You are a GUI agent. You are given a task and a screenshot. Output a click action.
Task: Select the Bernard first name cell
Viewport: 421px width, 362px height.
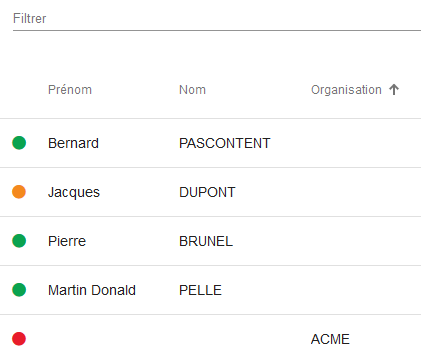tap(73, 143)
